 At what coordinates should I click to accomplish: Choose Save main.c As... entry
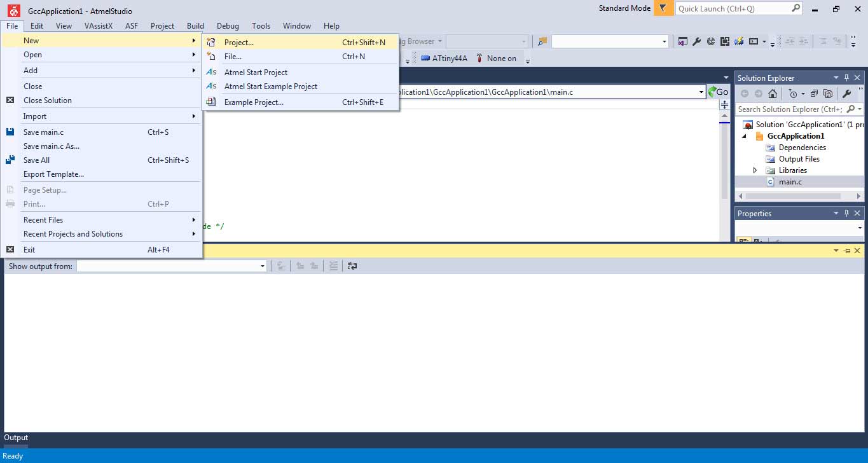pyautogui.click(x=101, y=146)
